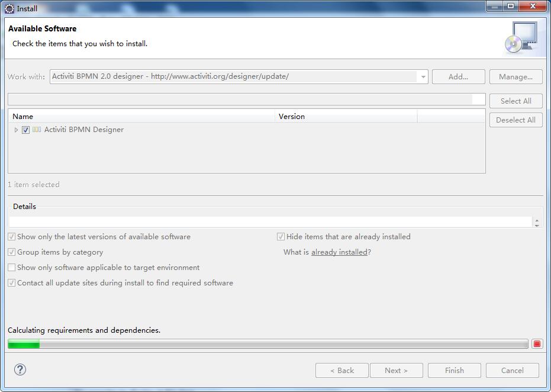Click the Name column header
The width and height of the screenshot is (551, 392).
coord(141,117)
